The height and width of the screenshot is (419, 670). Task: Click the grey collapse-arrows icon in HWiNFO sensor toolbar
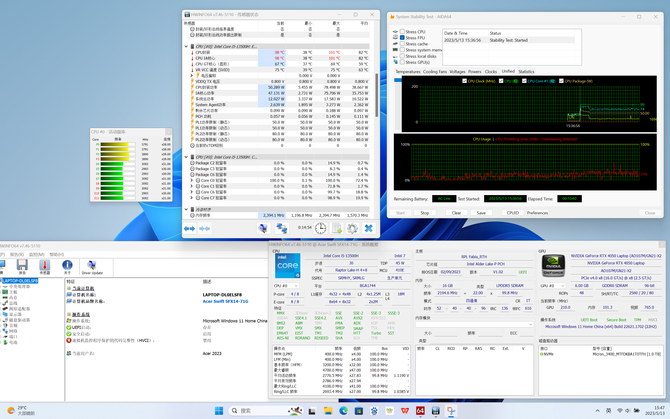tap(205, 229)
